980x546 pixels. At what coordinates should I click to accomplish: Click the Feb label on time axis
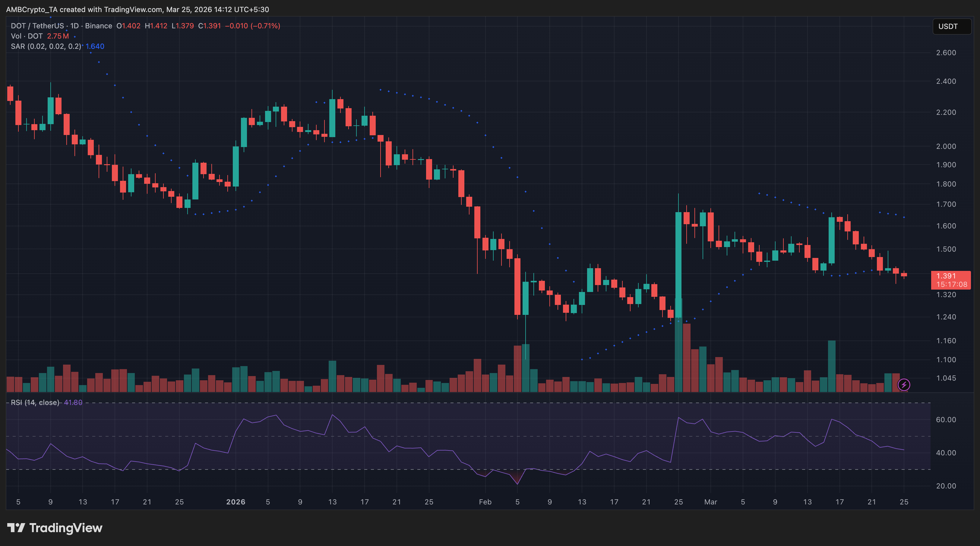485,502
